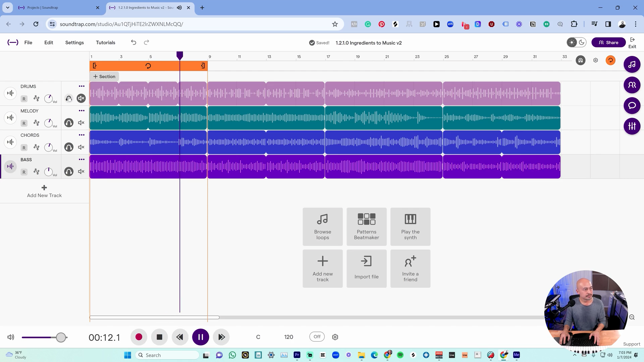644x362 pixels.
Task: Open metronome settings gear icon
Action: (335, 337)
